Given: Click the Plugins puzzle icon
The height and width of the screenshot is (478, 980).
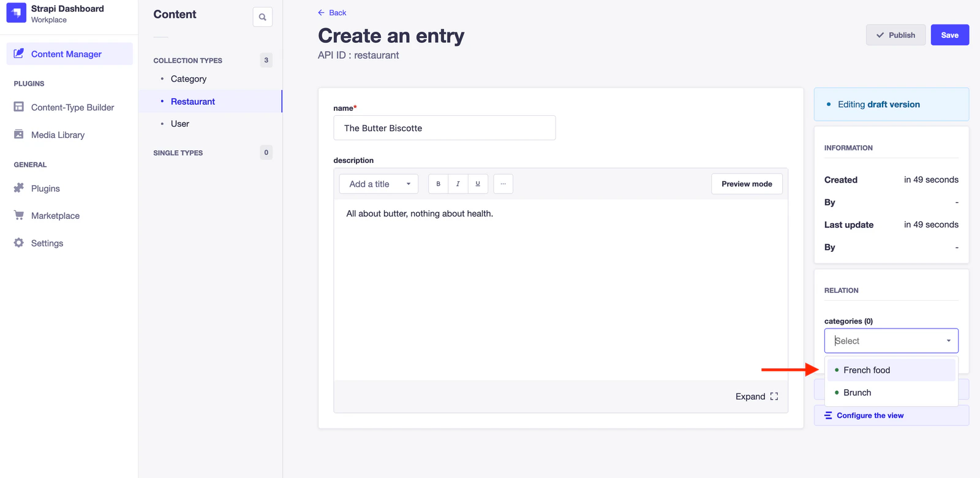Looking at the screenshot, I should 19,188.
